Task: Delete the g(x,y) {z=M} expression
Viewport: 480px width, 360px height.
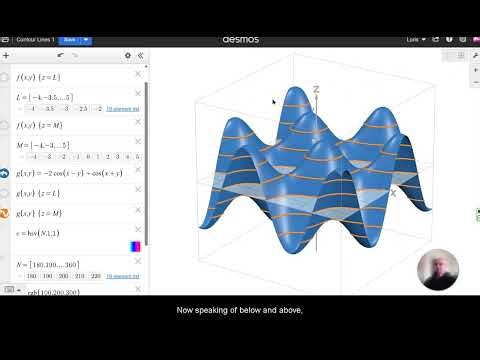Action: point(138,210)
